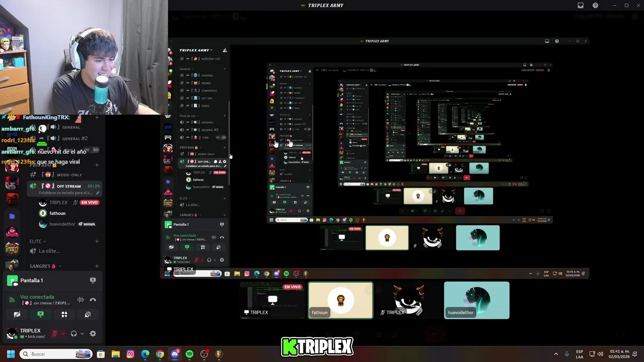This screenshot has height=362, width=644.
Task: Toggle headphones deafen in enlarged user panel
Action: (x=73, y=333)
